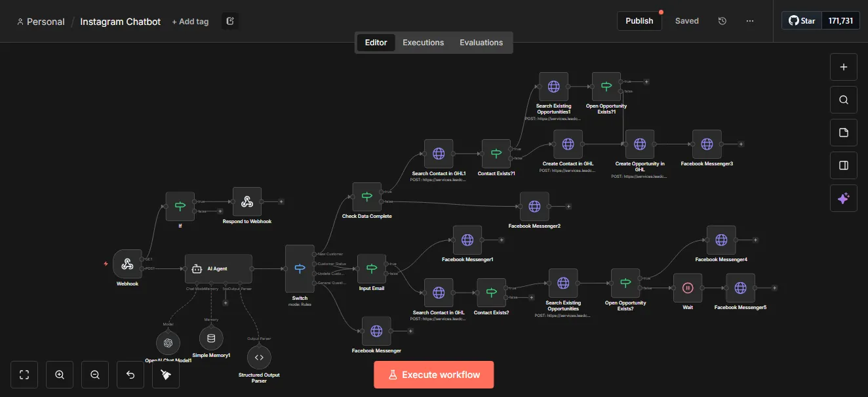
Task: Select the bottom Facebook Messenger node
Action: 376,331
